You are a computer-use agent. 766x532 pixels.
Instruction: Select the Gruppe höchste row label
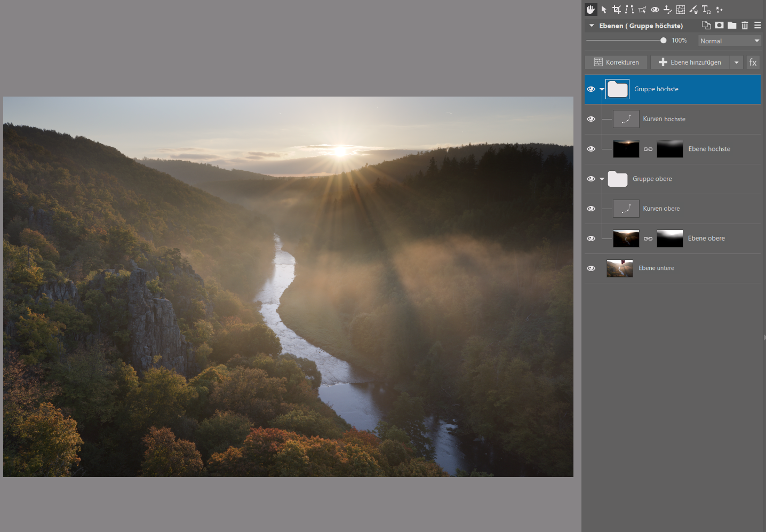656,89
